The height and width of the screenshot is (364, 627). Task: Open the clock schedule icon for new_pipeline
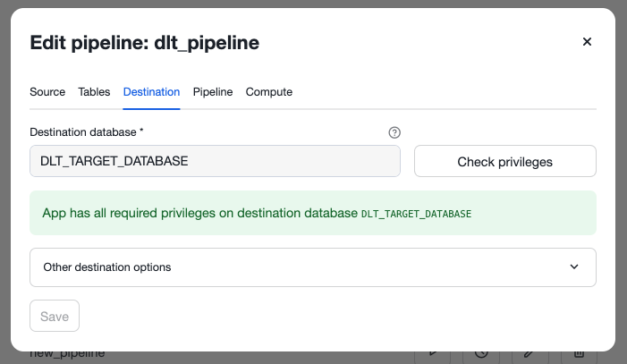coord(481,354)
